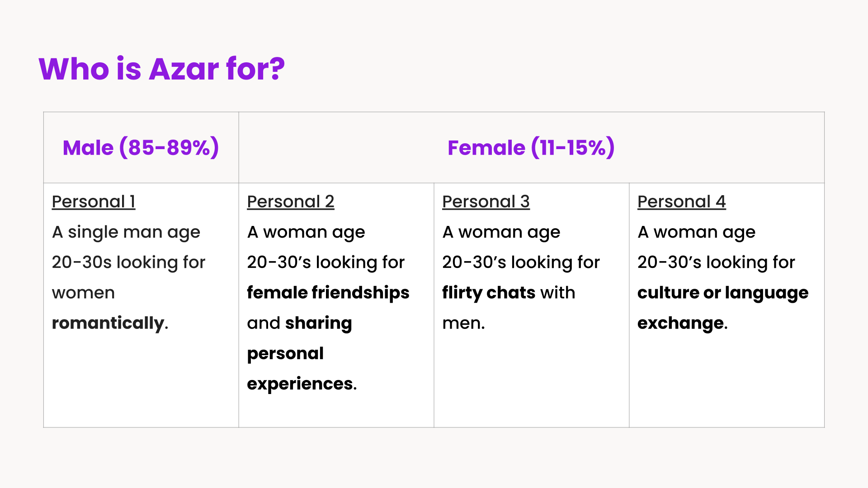Click the word 'women' in Personal 1
The image size is (868, 488).
coord(83,293)
